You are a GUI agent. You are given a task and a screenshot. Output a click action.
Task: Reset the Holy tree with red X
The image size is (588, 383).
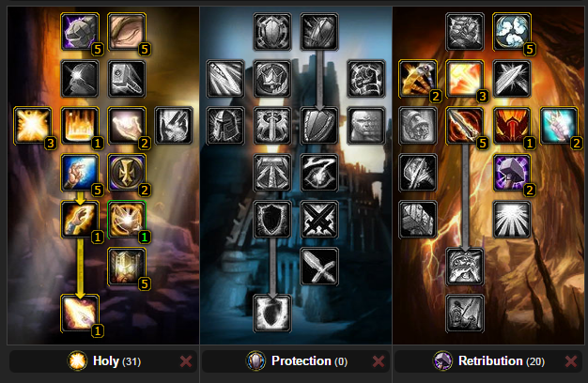click(x=186, y=361)
